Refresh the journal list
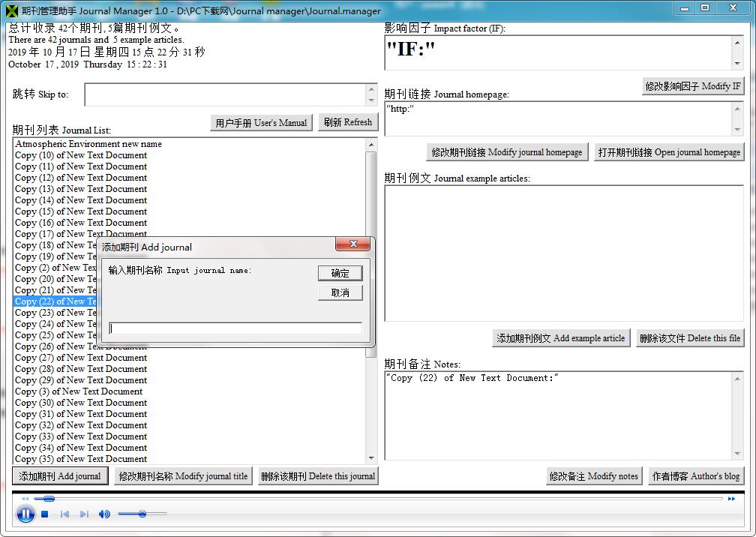This screenshot has height=537, width=756. click(348, 122)
